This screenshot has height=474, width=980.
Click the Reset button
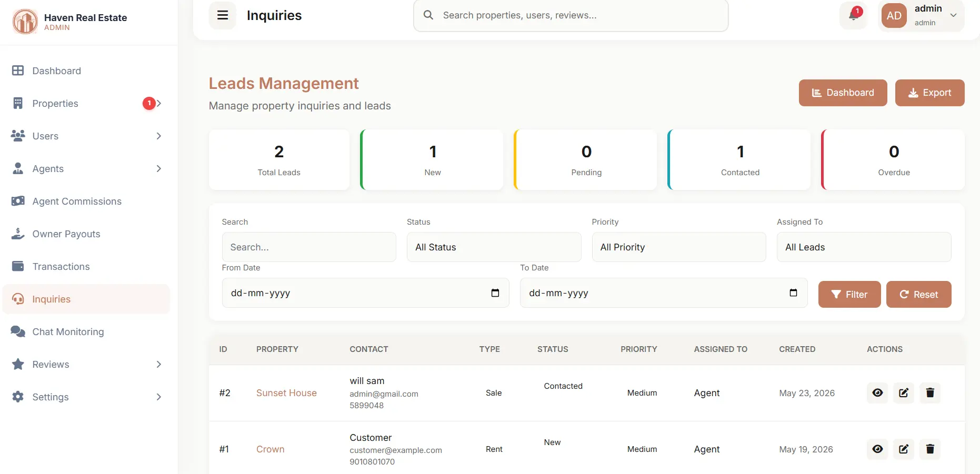[918, 294]
